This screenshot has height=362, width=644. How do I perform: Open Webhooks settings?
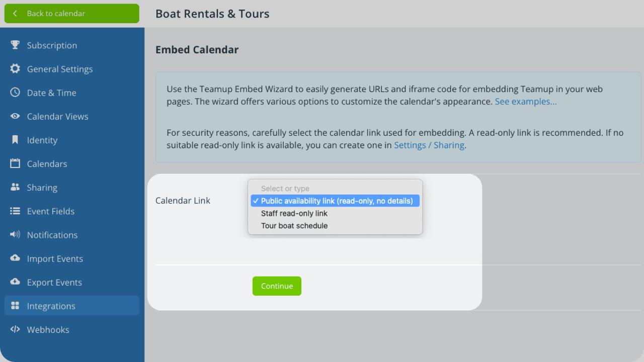pyautogui.click(x=72, y=329)
